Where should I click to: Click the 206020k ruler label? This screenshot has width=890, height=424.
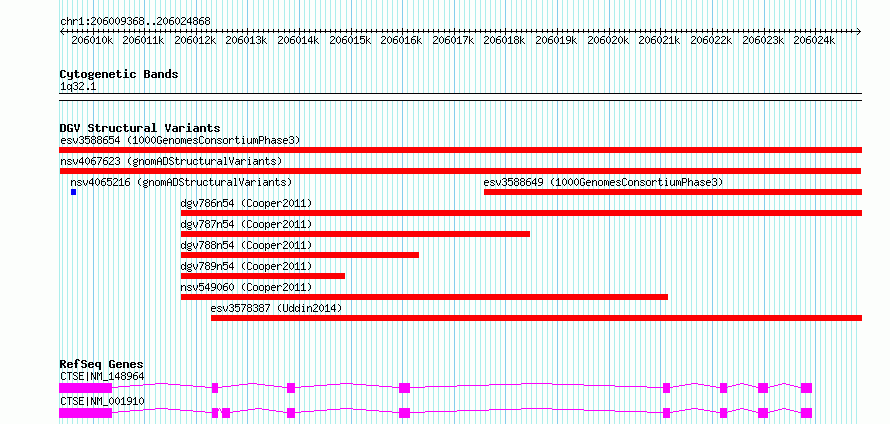pyautogui.click(x=608, y=40)
